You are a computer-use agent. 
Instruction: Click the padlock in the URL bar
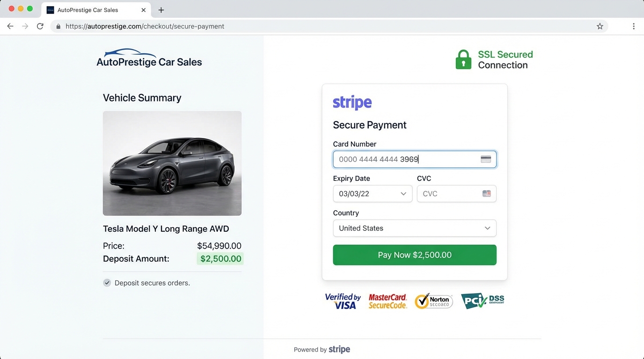tap(58, 26)
